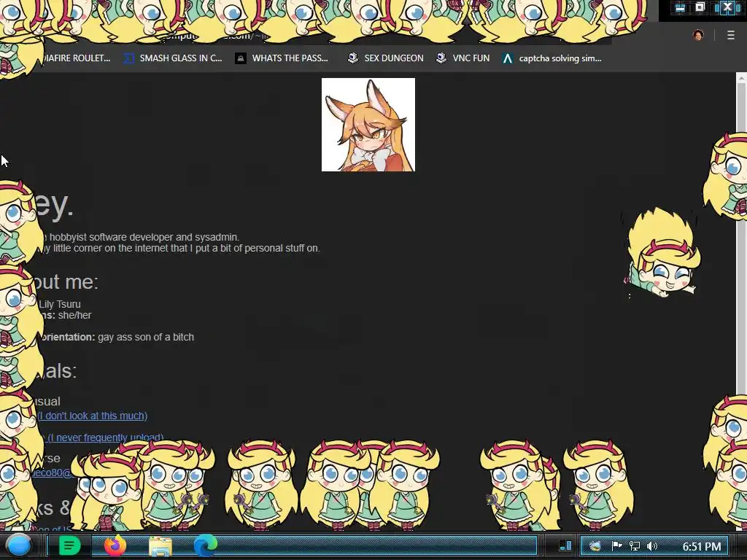Open the browser profile avatar
747x560 pixels.
(698, 35)
